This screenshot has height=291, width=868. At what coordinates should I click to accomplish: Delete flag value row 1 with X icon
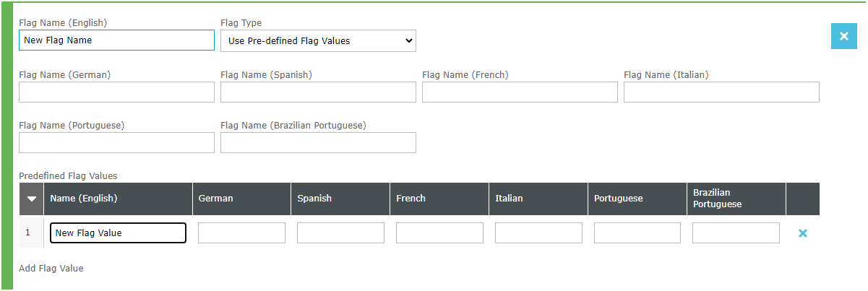pos(802,233)
